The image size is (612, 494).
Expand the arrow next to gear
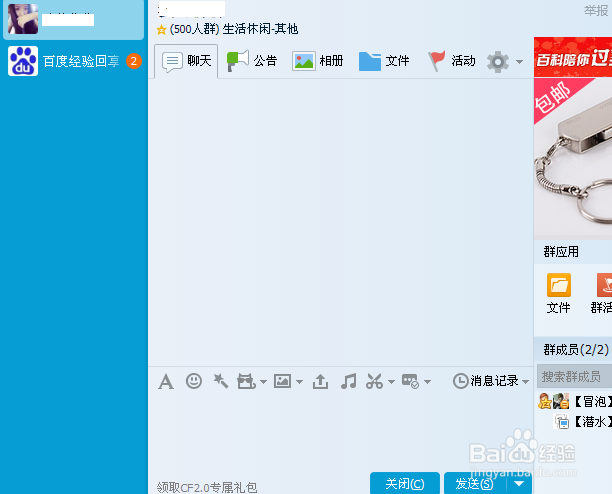coord(519,62)
